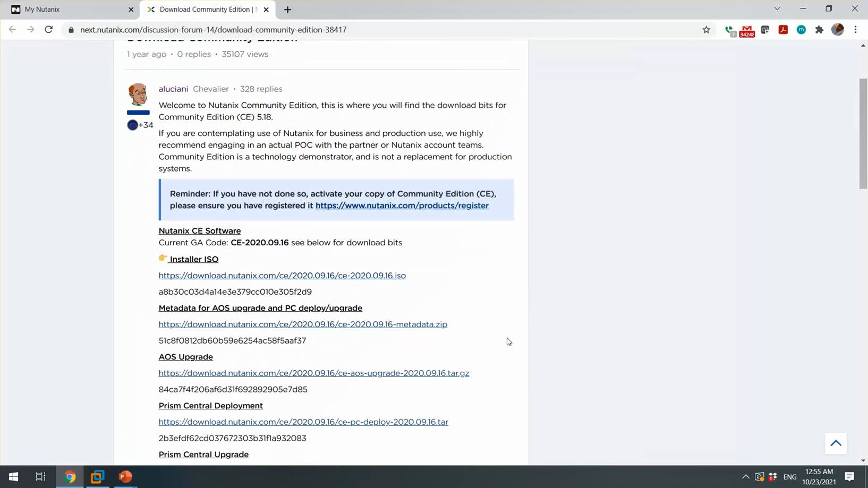Reload the page using the refresh icon
868x488 pixels.
(49, 30)
